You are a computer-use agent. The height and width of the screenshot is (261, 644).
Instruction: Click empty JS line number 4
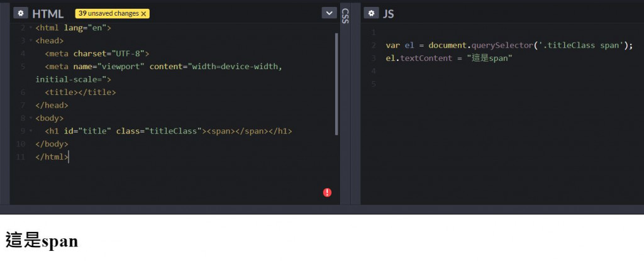pyautogui.click(x=374, y=71)
